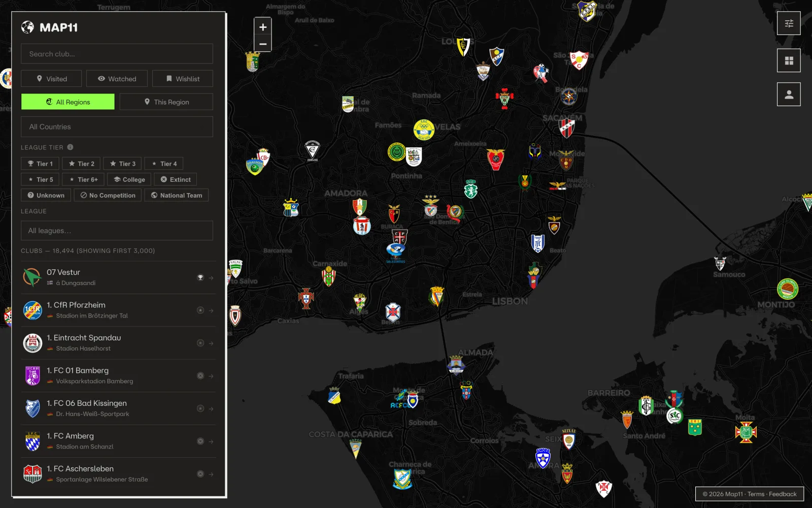Open the All leagues dropdown

click(x=117, y=231)
